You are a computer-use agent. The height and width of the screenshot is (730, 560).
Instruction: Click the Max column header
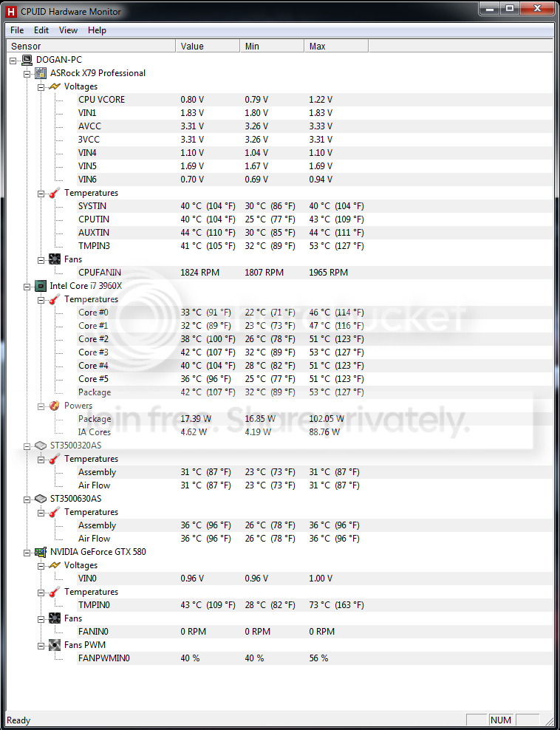[337, 46]
